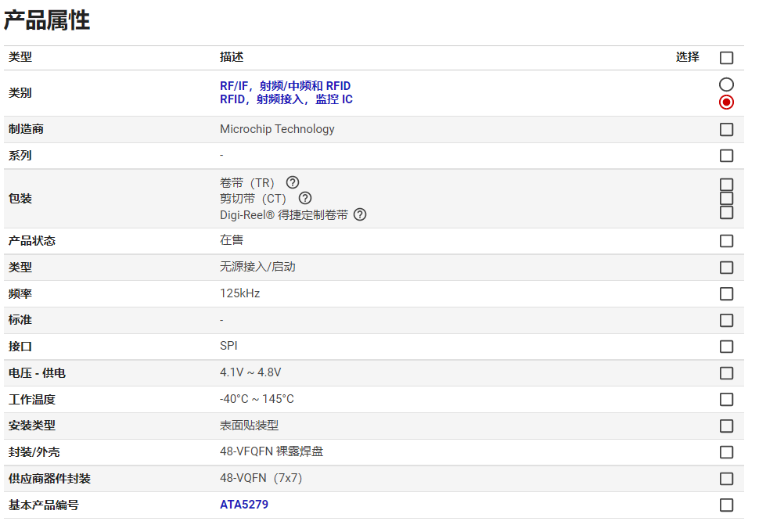Viewport: 759px width, 532px height.
Task: Click the 描述 column header
Action: (x=232, y=57)
